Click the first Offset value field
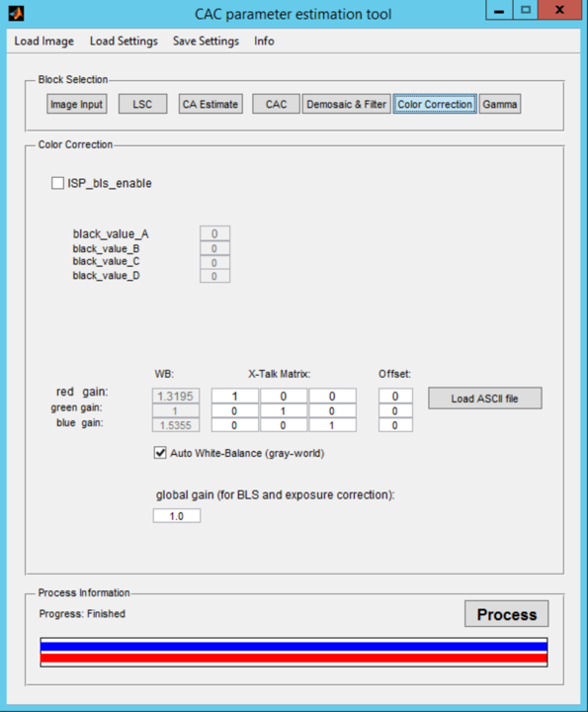The width and height of the screenshot is (588, 712). pos(395,396)
